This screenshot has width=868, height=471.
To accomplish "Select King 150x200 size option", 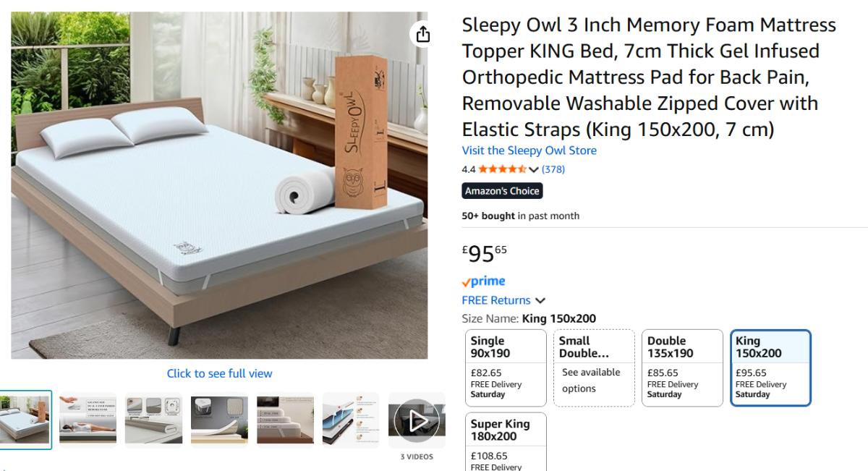I will click(x=770, y=368).
